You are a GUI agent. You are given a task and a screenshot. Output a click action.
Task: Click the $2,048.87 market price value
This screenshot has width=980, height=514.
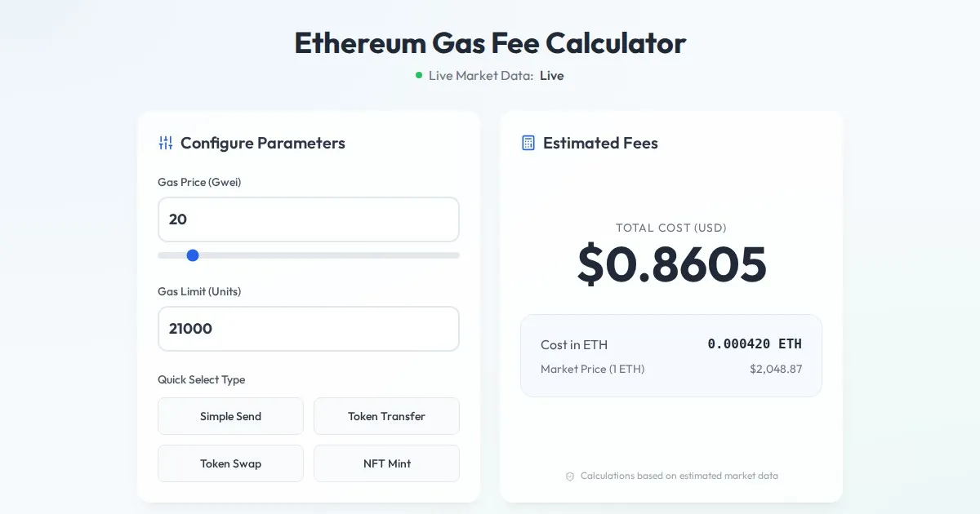776,370
